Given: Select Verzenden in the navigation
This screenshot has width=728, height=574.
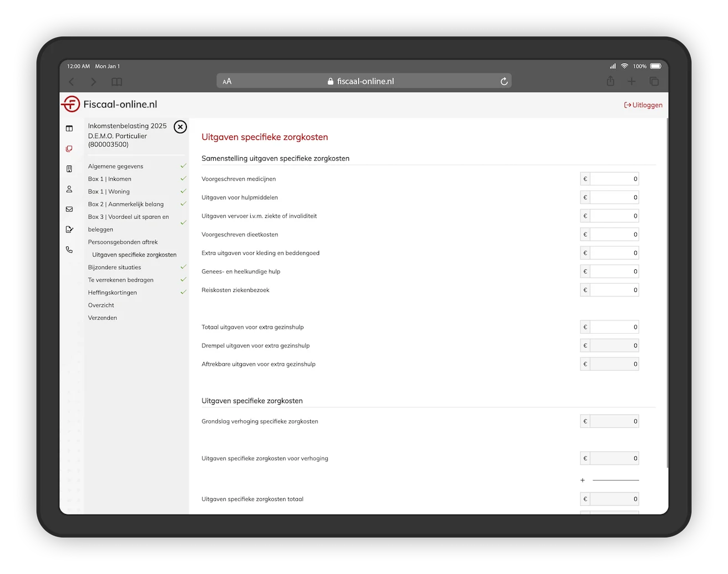Looking at the screenshot, I should coord(103,318).
